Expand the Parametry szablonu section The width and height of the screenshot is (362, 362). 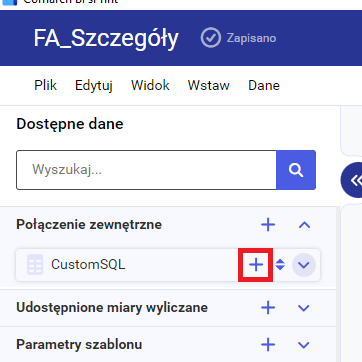(x=304, y=345)
